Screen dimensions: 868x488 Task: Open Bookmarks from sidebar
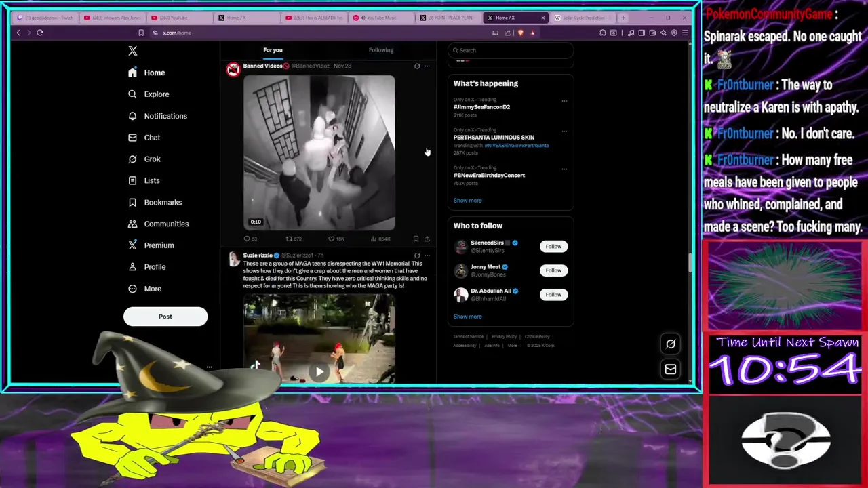tap(155, 202)
